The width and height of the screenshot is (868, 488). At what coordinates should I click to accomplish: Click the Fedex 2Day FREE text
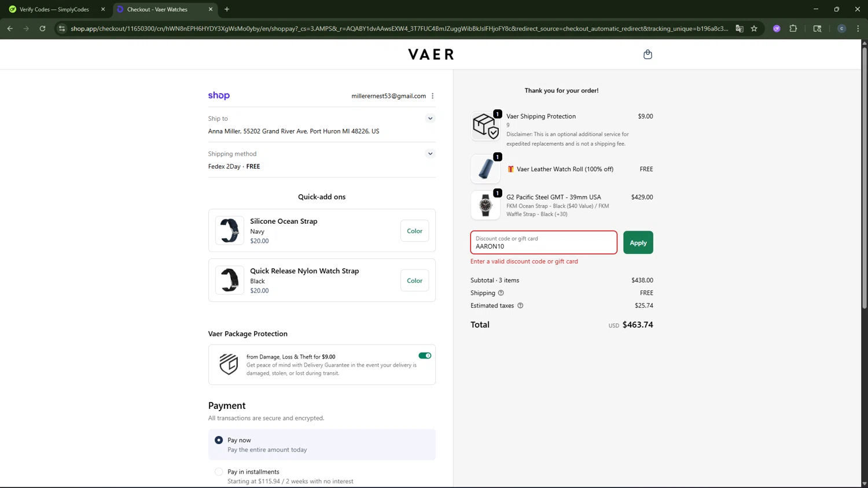coord(234,167)
